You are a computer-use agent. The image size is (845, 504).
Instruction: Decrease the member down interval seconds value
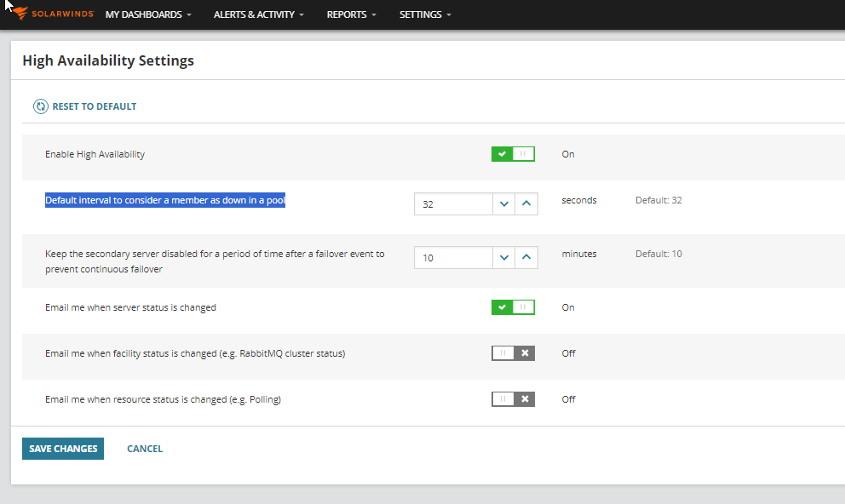[504, 204]
